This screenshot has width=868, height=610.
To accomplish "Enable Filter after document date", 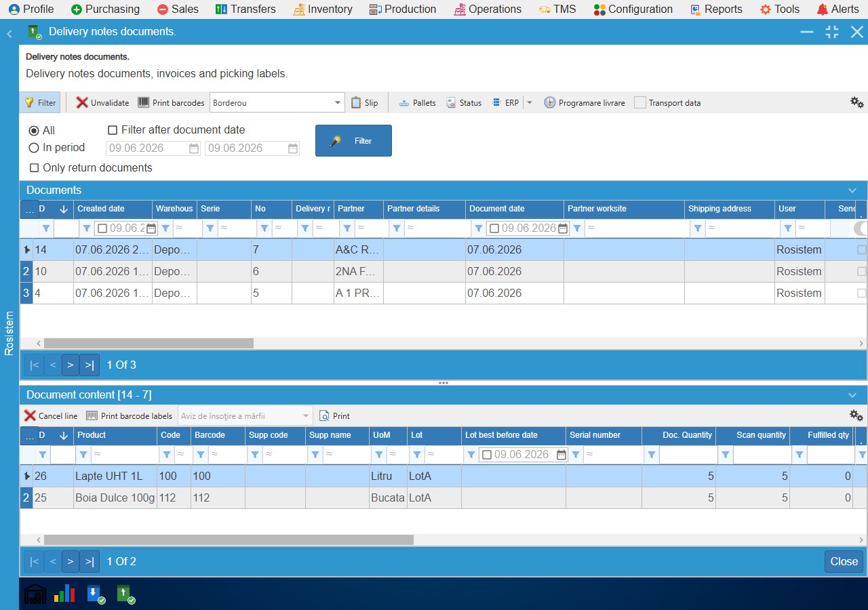I will [113, 130].
